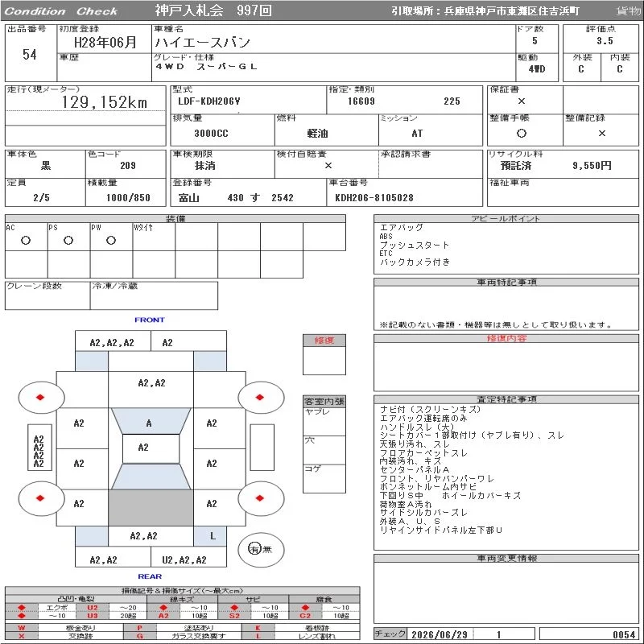
Task: Click the ボンネットルーム内サビ inspection note
Action: coord(428,487)
